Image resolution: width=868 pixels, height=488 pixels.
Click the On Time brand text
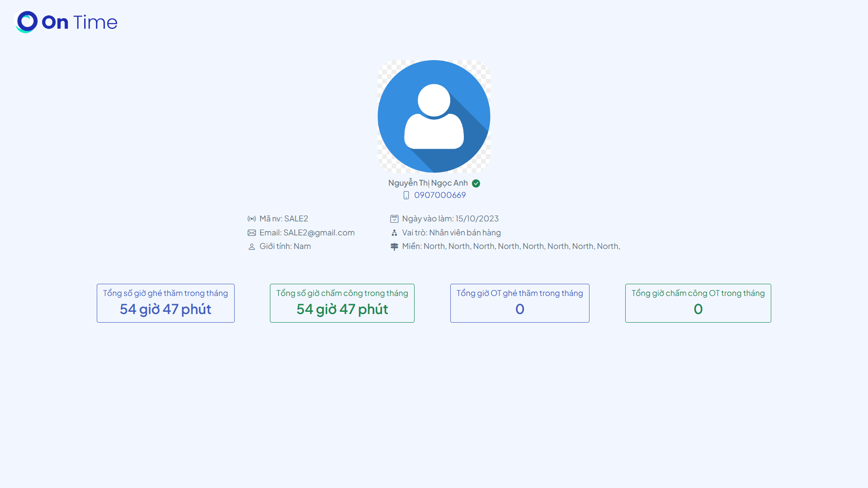(x=80, y=22)
